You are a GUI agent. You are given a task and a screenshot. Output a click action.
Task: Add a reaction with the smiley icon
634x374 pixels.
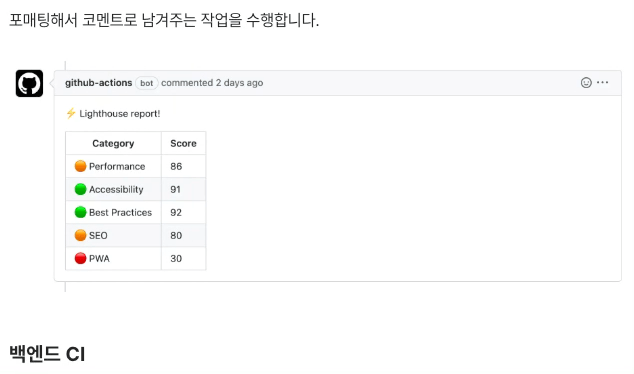[586, 82]
